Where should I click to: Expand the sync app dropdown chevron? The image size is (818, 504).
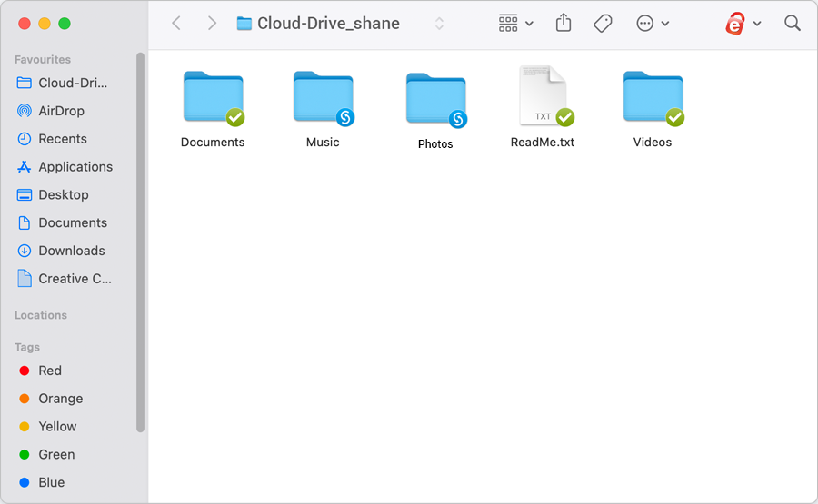click(x=757, y=24)
